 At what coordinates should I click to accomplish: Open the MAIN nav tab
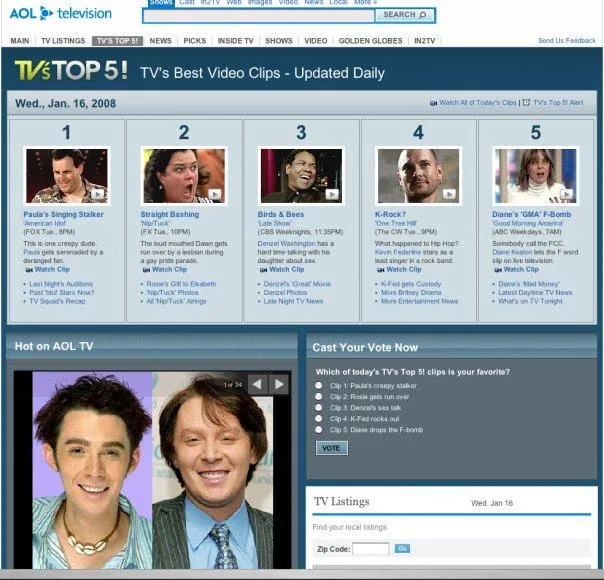[20, 41]
